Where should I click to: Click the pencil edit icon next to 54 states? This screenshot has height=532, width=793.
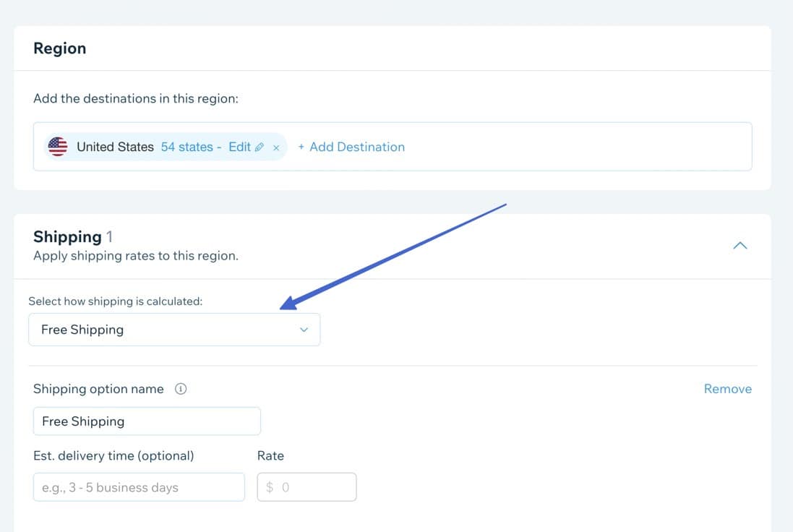click(x=260, y=146)
